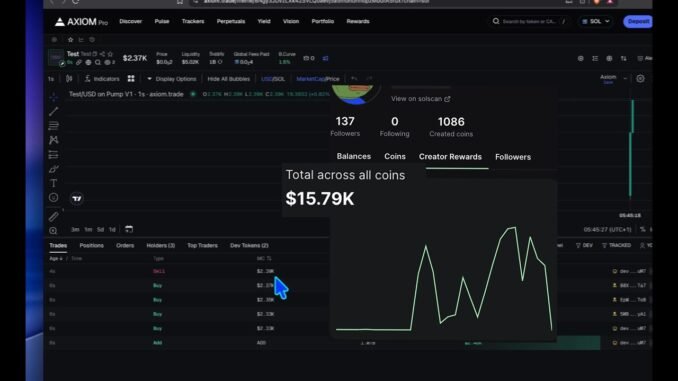Viewport: 678px width, 381px height.
Task: Click the star icon in the sub-toolbar
Action: click(x=70, y=39)
